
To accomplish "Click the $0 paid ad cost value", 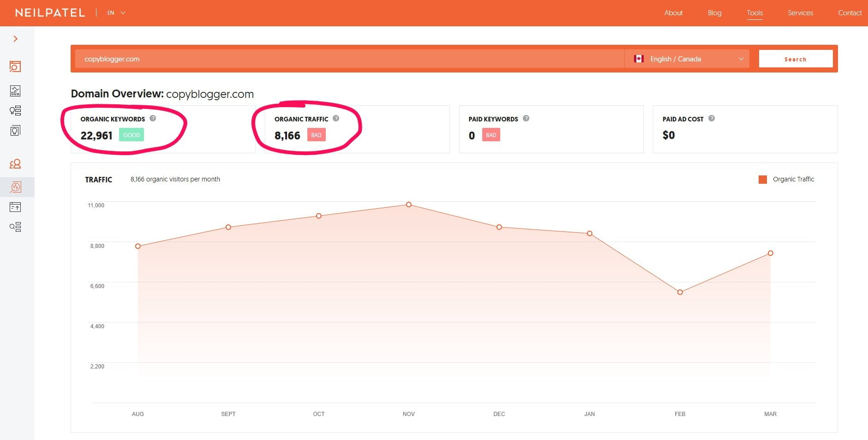I will (x=669, y=135).
